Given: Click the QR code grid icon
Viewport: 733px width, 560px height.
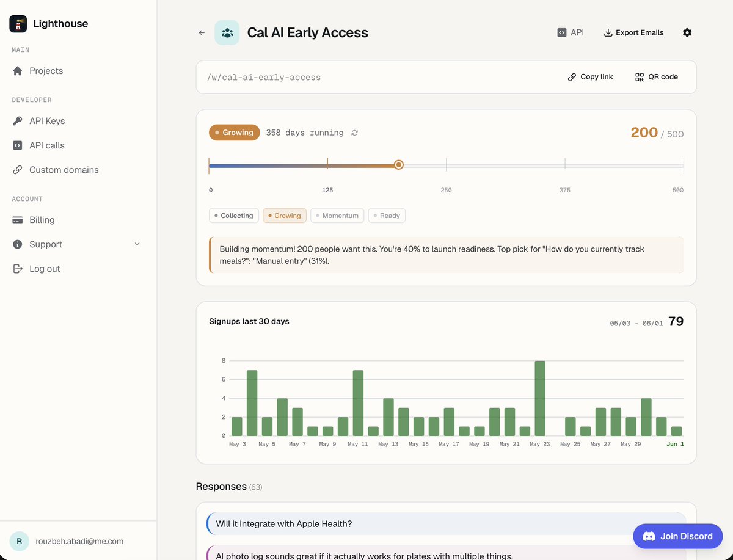Looking at the screenshot, I should [x=640, y=77].
